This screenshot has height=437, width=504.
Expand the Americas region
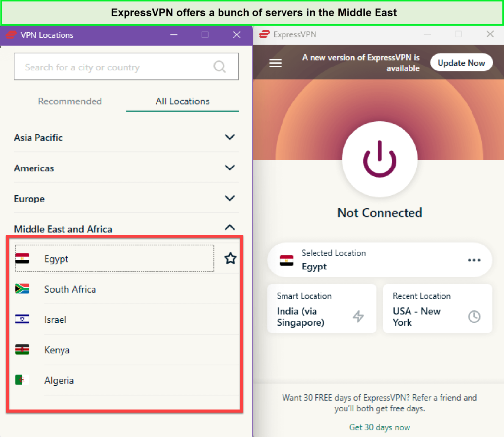pyautogui.click(x=126, y=168)
